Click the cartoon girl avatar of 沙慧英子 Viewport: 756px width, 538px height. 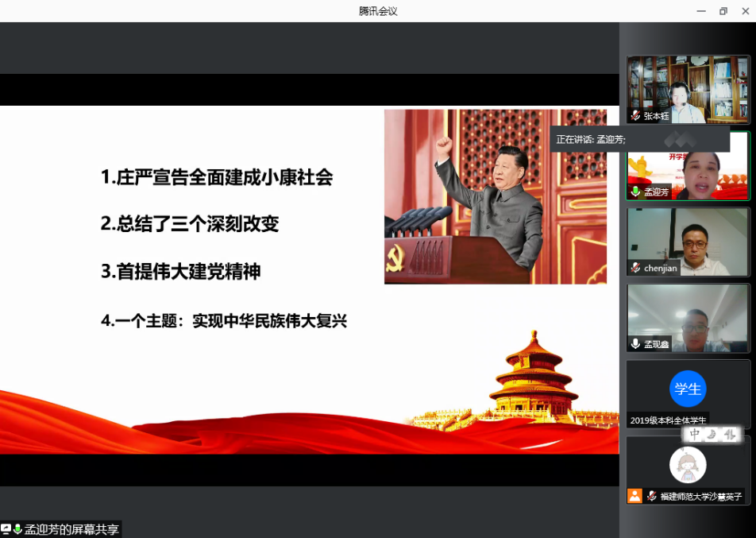click(688, 465)
